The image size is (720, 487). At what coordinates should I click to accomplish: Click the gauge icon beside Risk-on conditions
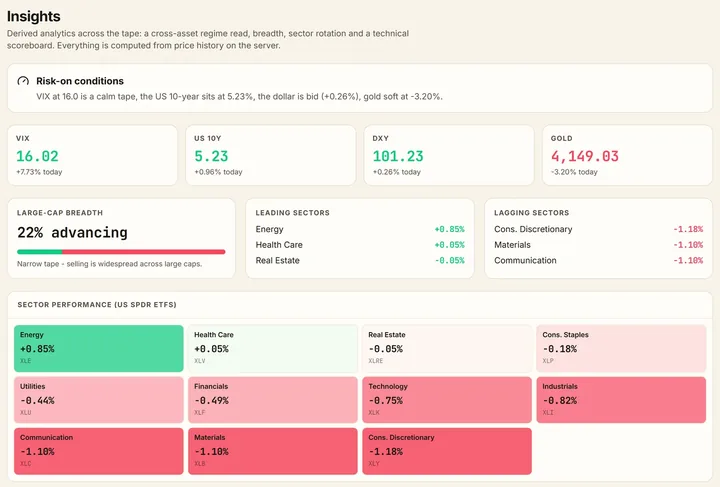click(23, 81)
